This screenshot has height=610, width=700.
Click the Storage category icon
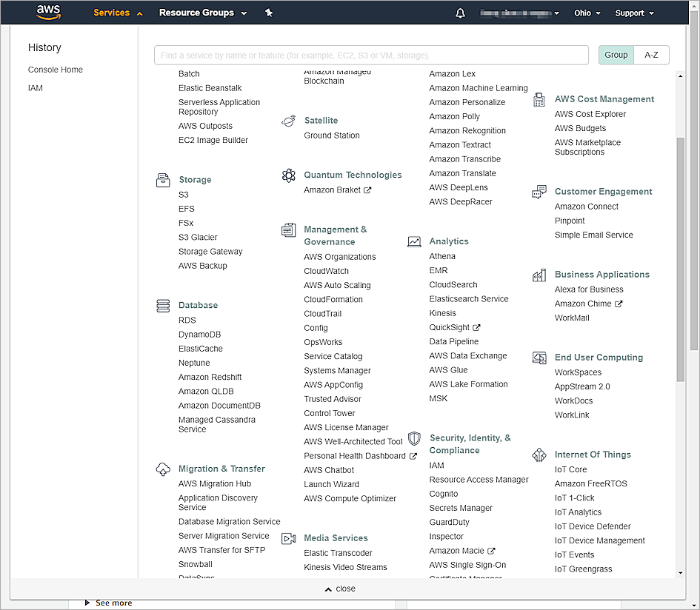click(x=163, y=180)
